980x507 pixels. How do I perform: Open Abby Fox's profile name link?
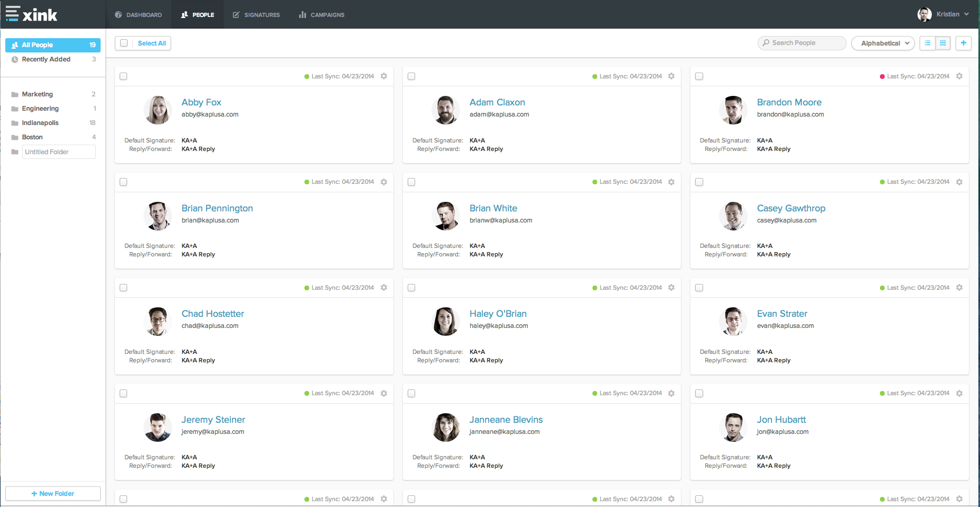(x=201, y=102)
